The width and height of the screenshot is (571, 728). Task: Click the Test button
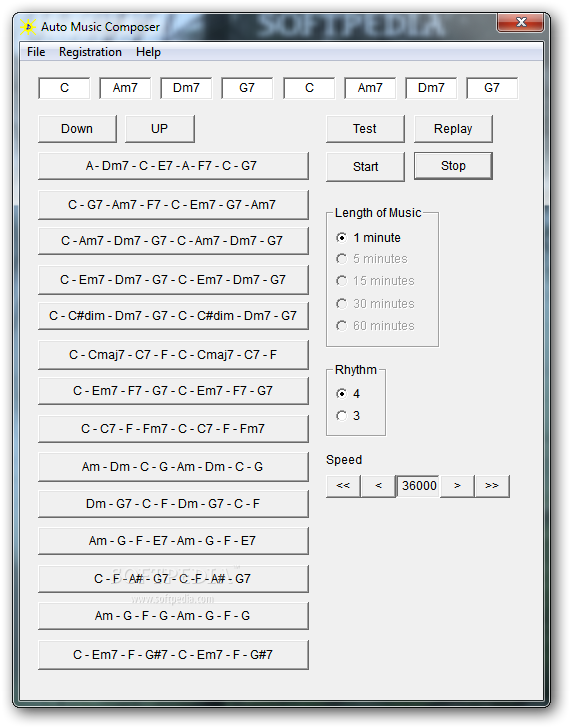(365, 129)
